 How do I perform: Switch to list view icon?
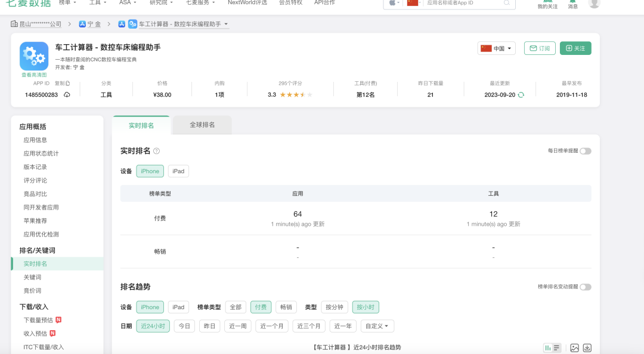[x=556, y=348]
